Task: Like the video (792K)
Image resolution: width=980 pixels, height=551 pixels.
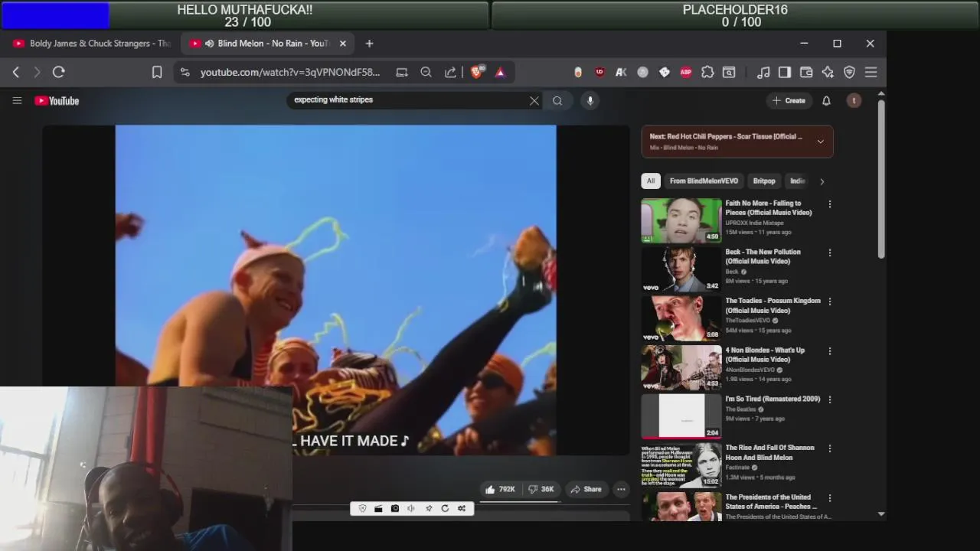Action: (500, 489)
